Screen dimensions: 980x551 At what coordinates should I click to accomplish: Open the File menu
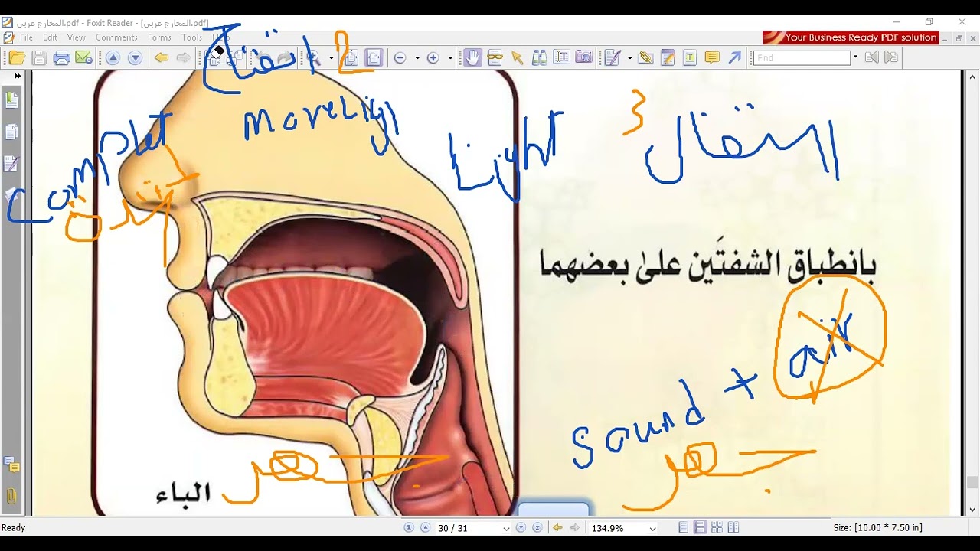click(26, 37)
